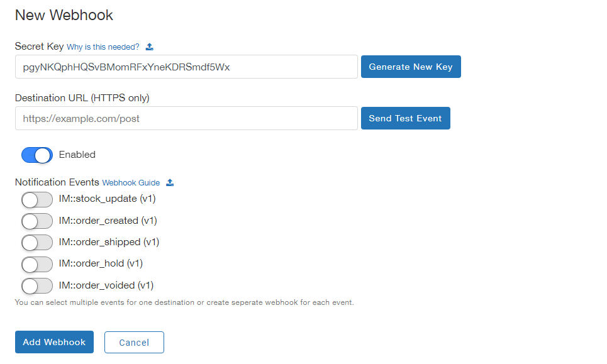Turn on the IM::stock_update event toggle

(36, 199)
